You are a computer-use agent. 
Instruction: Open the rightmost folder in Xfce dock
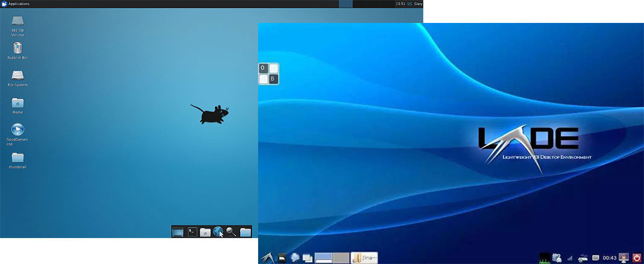(245, 232)
